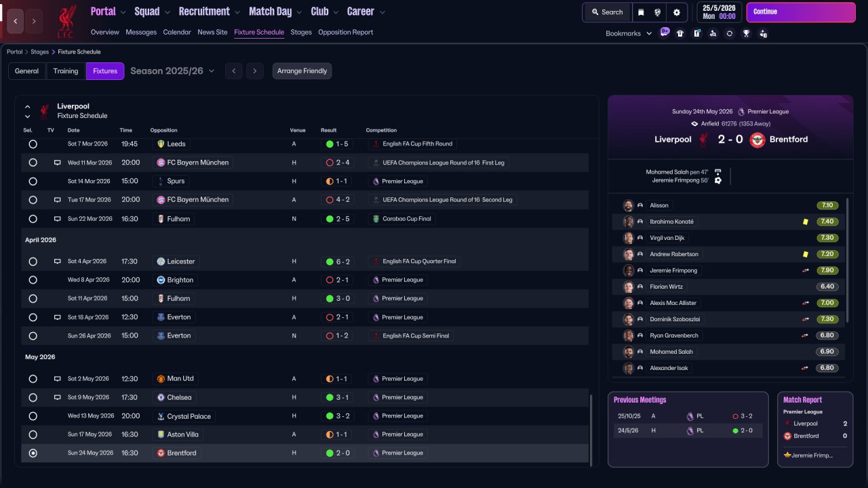The width and height of the screenshot is (868, 488).
Task: Switch to the Calendar tab
Action: pyautogui.click(x=177, y=33)
